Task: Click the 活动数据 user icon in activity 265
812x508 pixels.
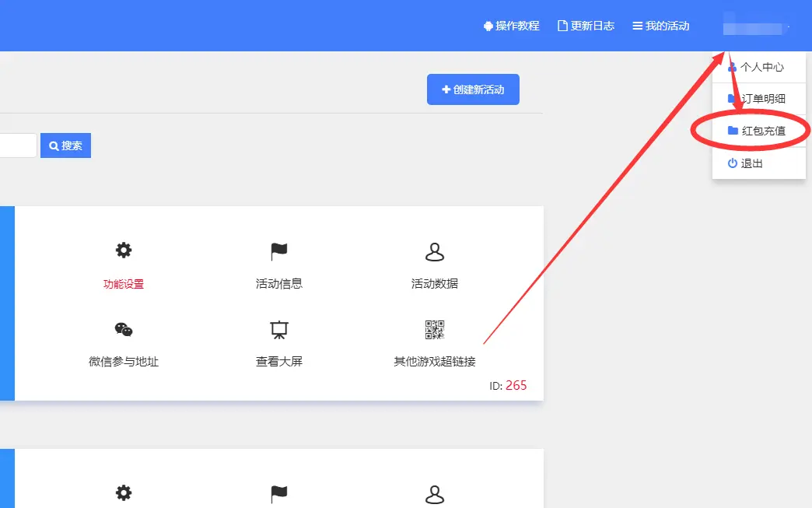Action: coord(434,251)
